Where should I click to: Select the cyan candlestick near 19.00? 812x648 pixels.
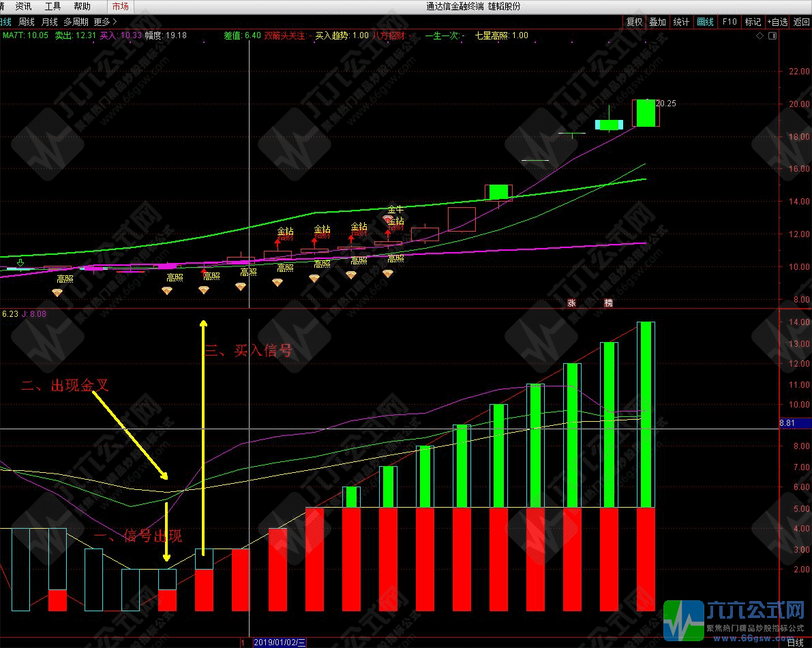coord(609,124)
